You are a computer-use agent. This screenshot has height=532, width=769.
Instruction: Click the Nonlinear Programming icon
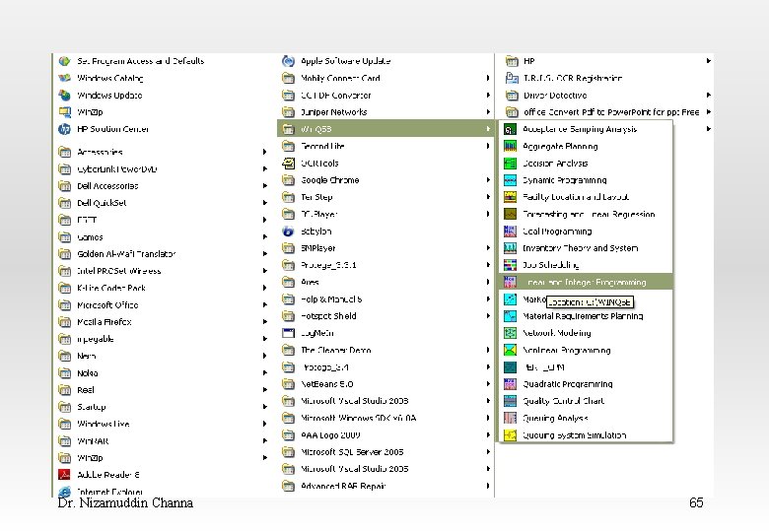click(x=510, y=350)
